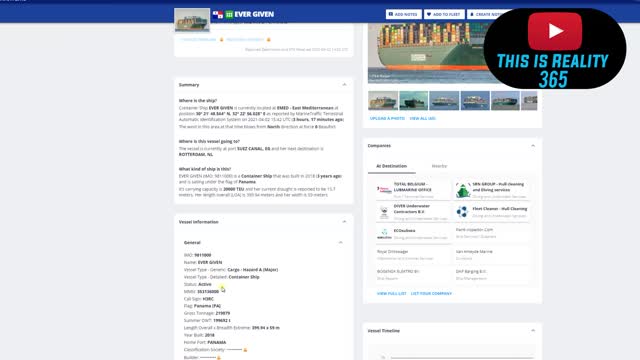Click the lock icon next to Builder

coord(219,358)
